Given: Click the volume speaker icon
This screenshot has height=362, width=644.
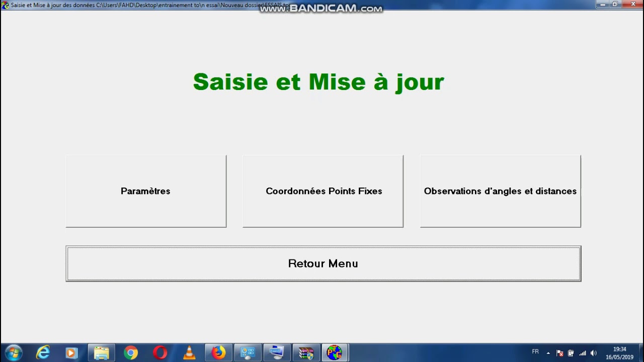Looking at the screenshot, I should click(594, 353).
